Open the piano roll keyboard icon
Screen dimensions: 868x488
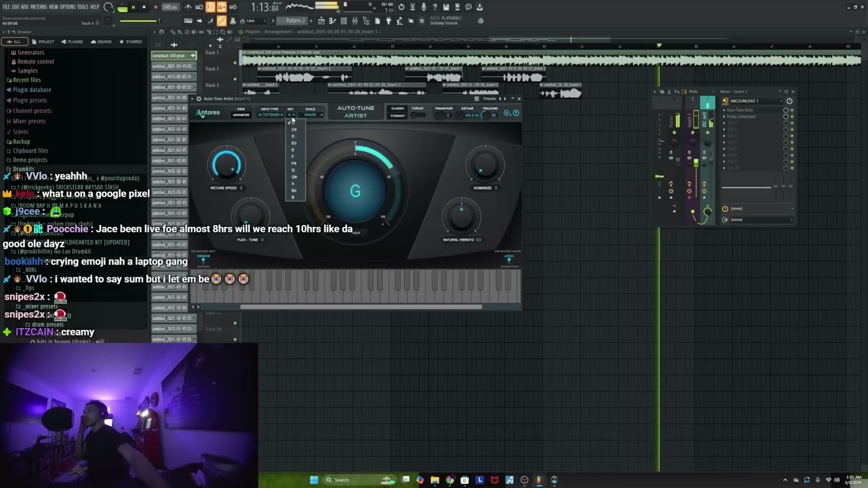point(332,20)
